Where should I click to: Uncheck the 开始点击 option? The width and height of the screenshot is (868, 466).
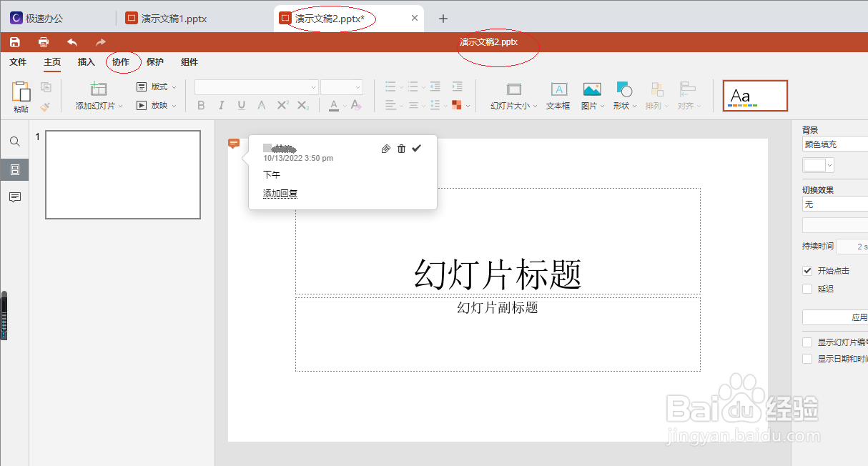(808, 270)
